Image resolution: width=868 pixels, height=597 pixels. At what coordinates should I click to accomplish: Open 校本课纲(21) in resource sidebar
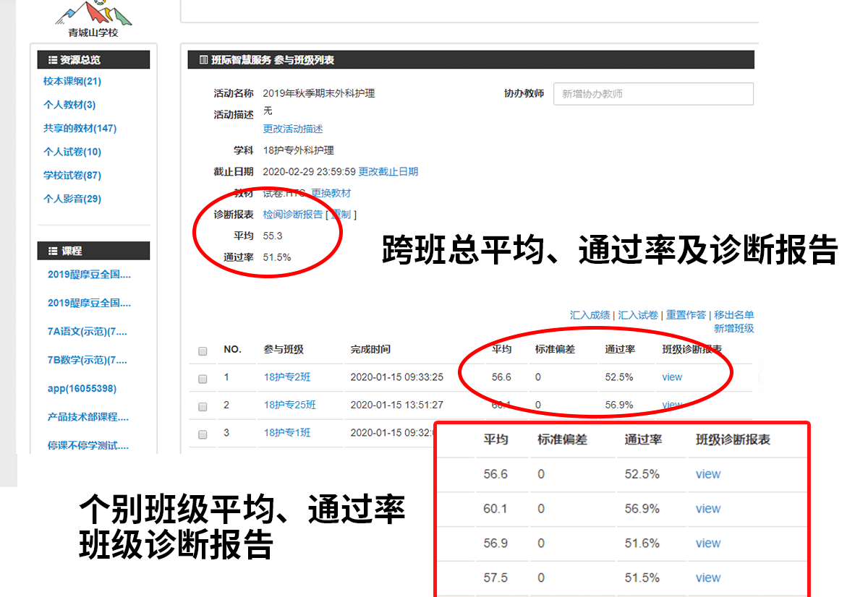[x=72, y=82]
